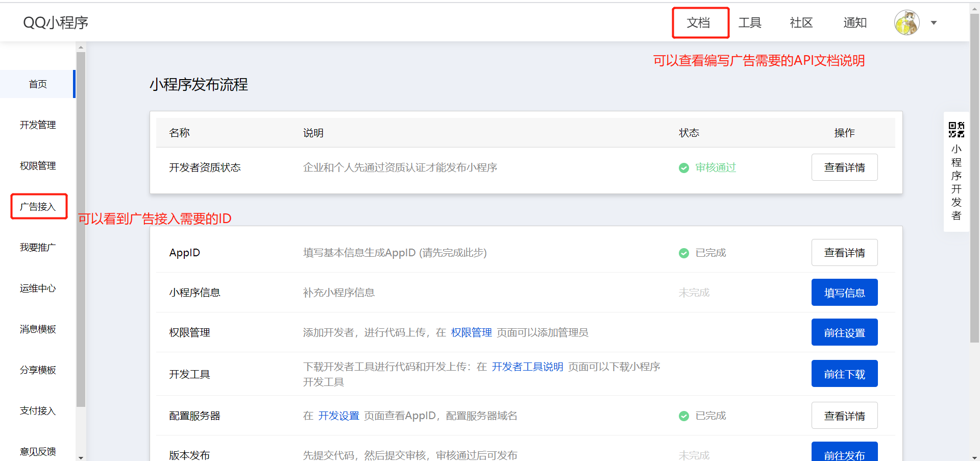Click green check icon in AppID row
Viewport: 980px width, 461px height.
(684, 253)
